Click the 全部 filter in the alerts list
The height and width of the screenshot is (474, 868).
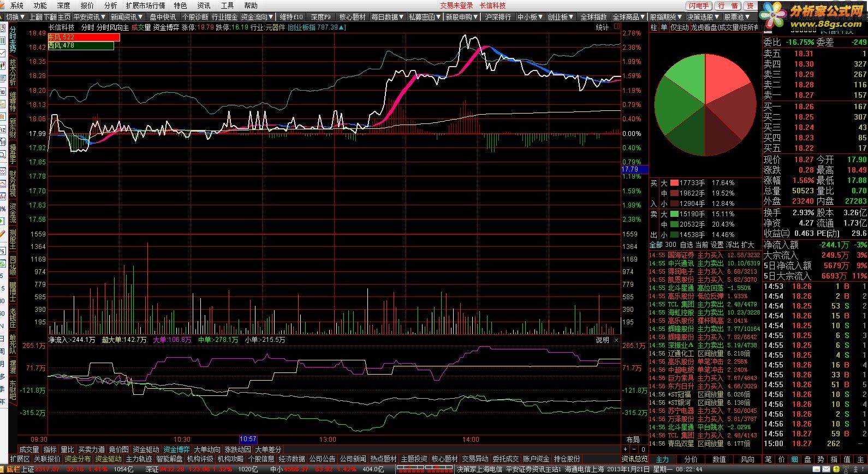point(656,245)
